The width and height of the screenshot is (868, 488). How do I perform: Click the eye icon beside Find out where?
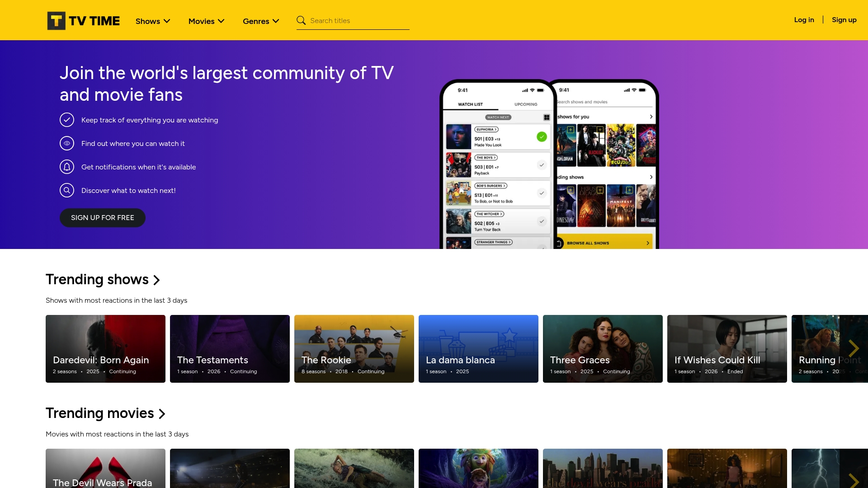click(67, 143)
